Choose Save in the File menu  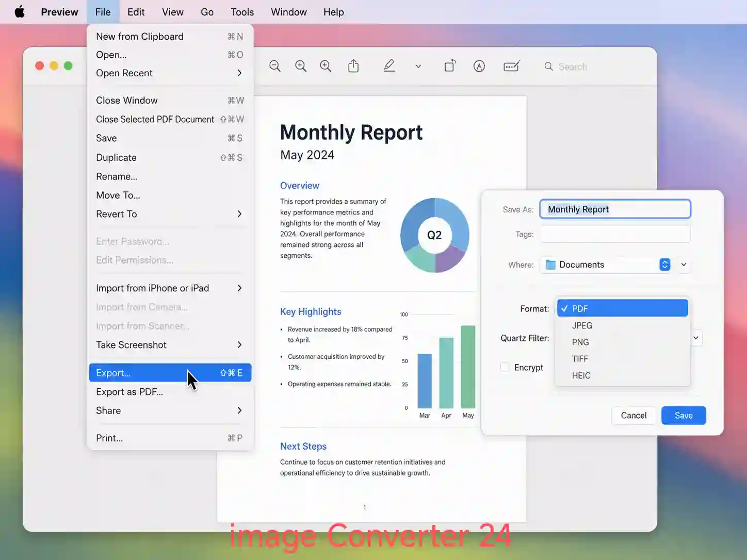tap(170, 138)
